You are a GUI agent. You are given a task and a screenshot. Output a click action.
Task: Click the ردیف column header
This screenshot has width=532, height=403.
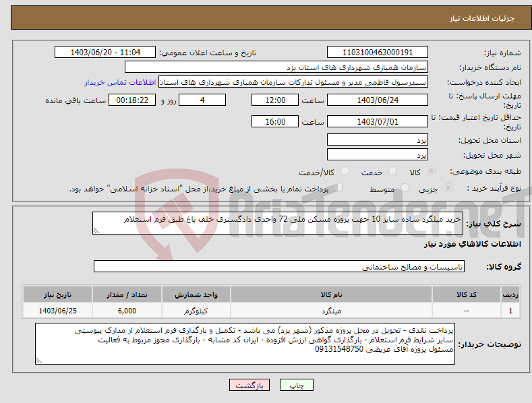point(510,294)
